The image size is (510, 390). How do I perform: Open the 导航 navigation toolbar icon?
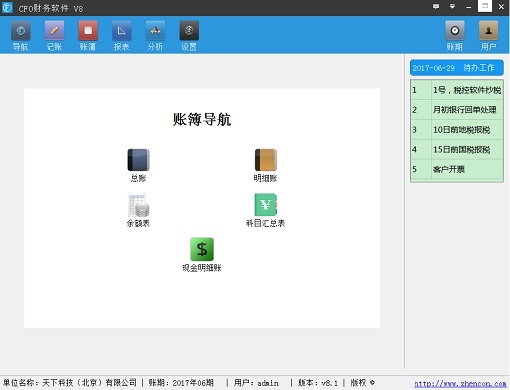click(x=21, y=36)
